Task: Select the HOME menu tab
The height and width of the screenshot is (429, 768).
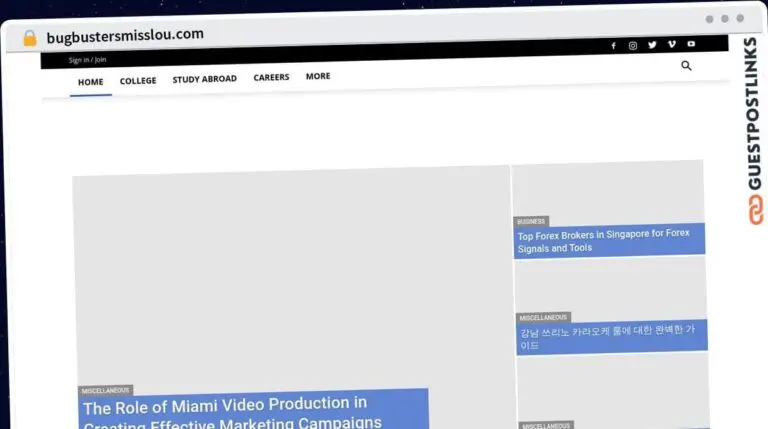Action: tap(90, 82)
